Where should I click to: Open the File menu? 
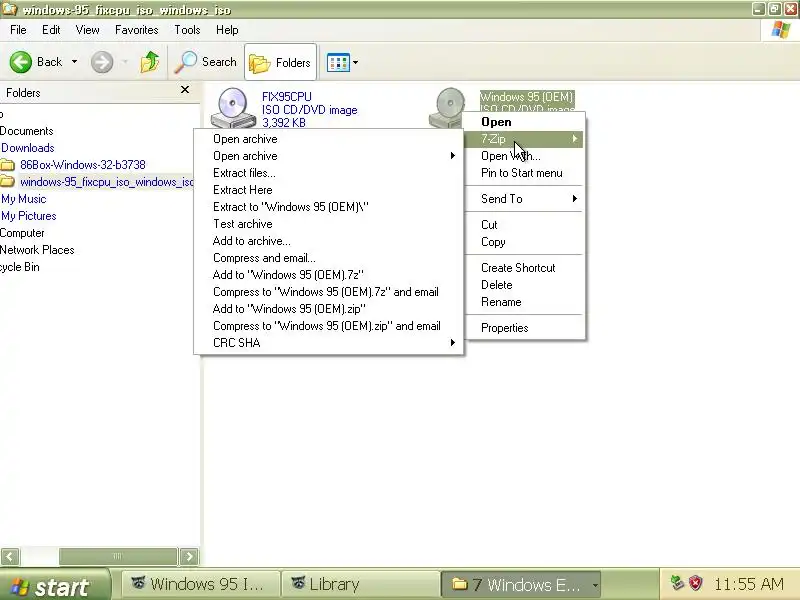(x=18, y=30)
